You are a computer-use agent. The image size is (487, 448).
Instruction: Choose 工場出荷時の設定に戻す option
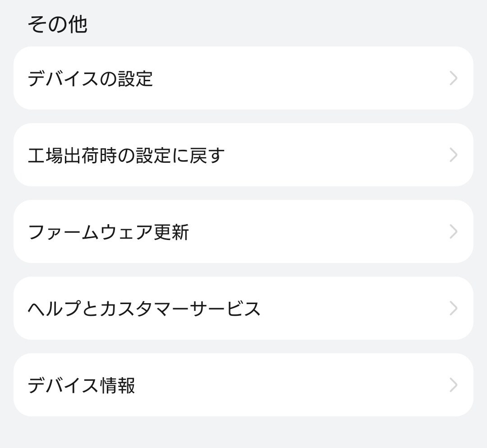point(243,155)
